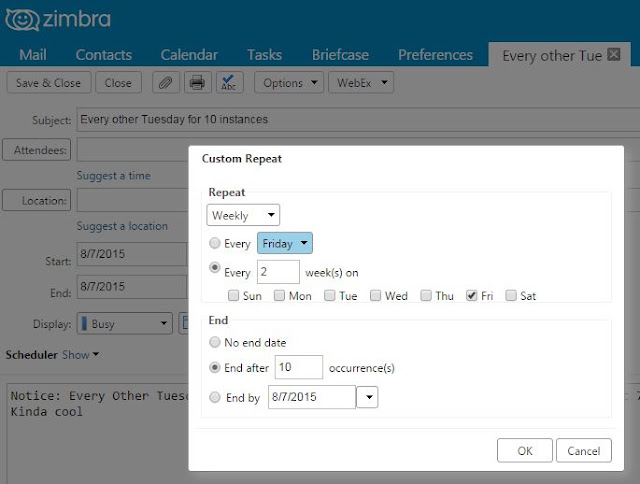The width and height of the screenshot is (640, 484).
Task: Click the occurrences count field
Action: pos(299,367)
